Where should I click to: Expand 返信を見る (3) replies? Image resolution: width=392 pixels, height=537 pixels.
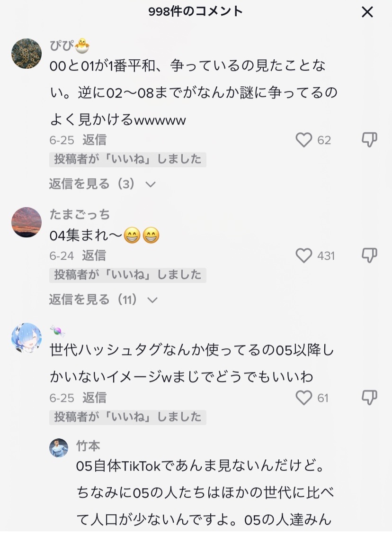pyautogui.click(x=102, y=184)
